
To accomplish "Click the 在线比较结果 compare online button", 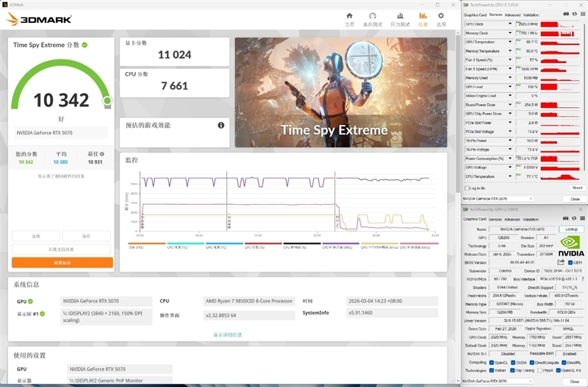I will [x=61, y=249].
